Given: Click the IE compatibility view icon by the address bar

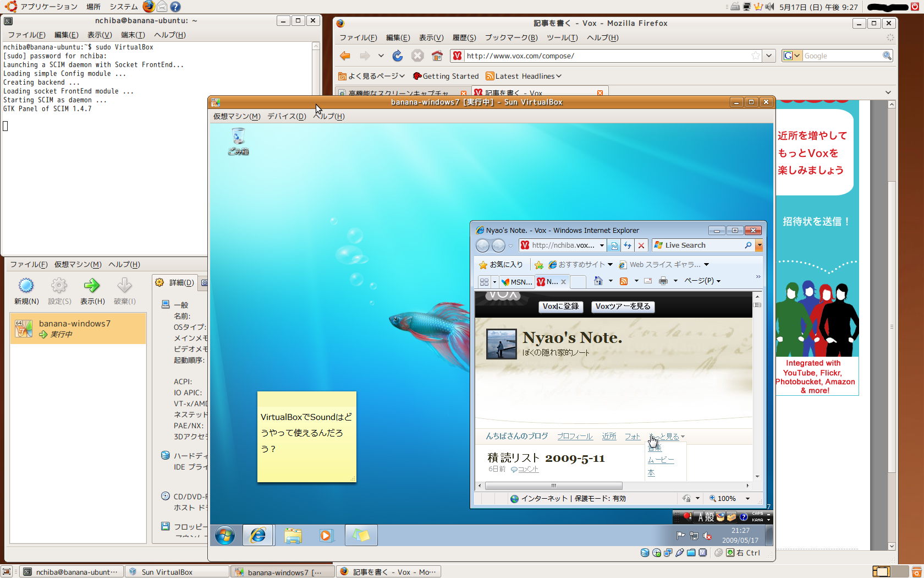Looking at the screenshot, I should click(x=614, y=246).
